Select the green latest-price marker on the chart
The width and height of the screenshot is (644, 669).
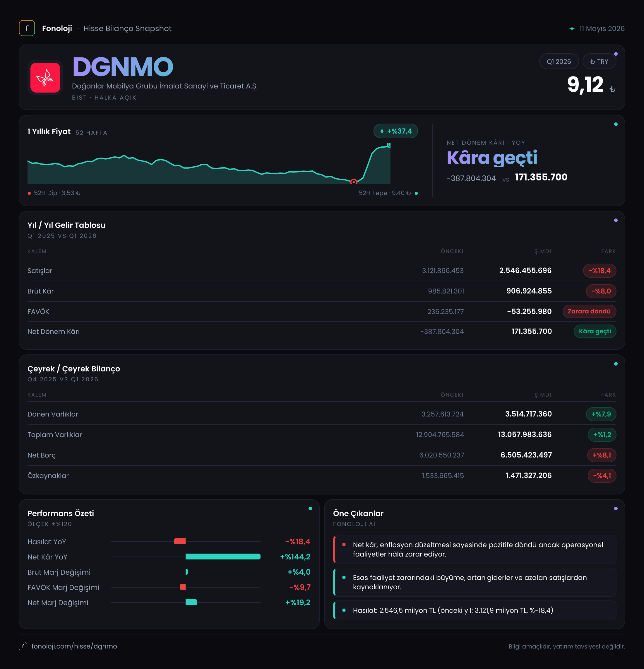click(x=389, y=145)
